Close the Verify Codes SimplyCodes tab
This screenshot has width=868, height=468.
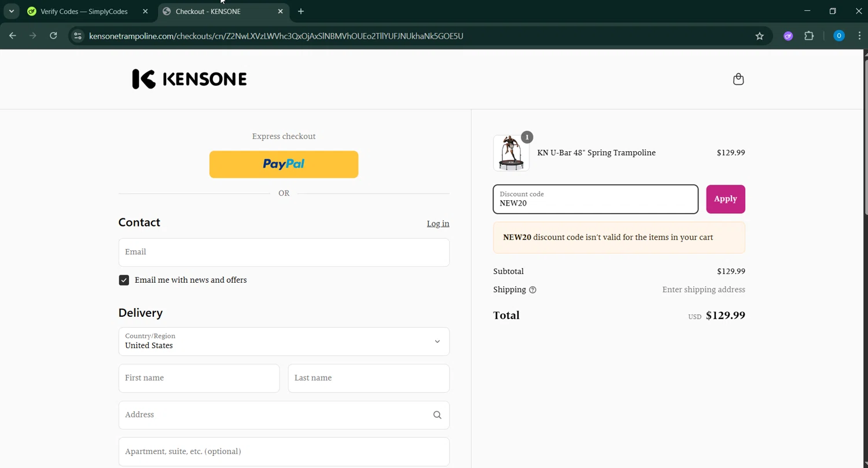coord(145,11)
